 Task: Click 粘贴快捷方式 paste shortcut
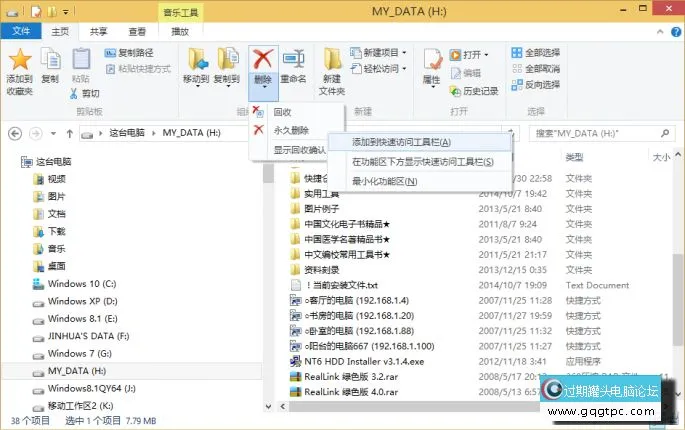138,69
